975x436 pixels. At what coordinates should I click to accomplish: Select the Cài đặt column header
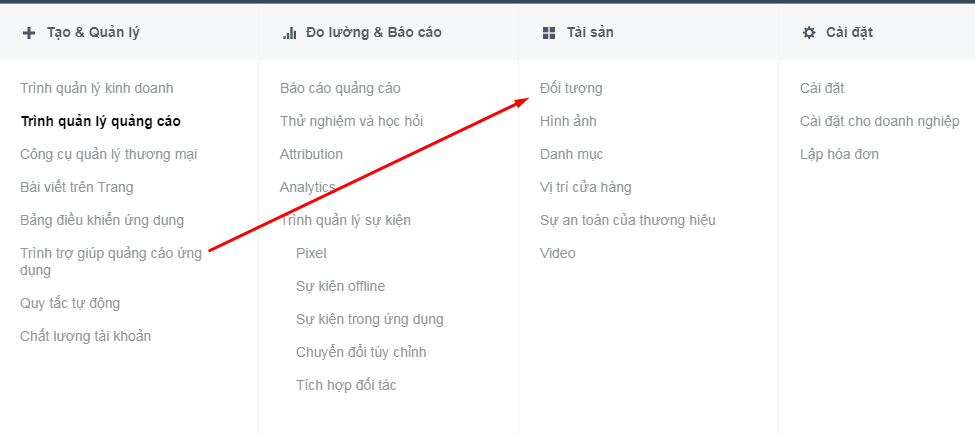coord(849,32)
